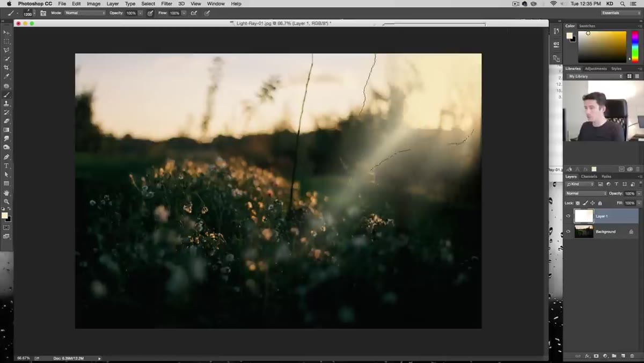Open the Wi-Fi status menu
644x363 pixels.
553,4
